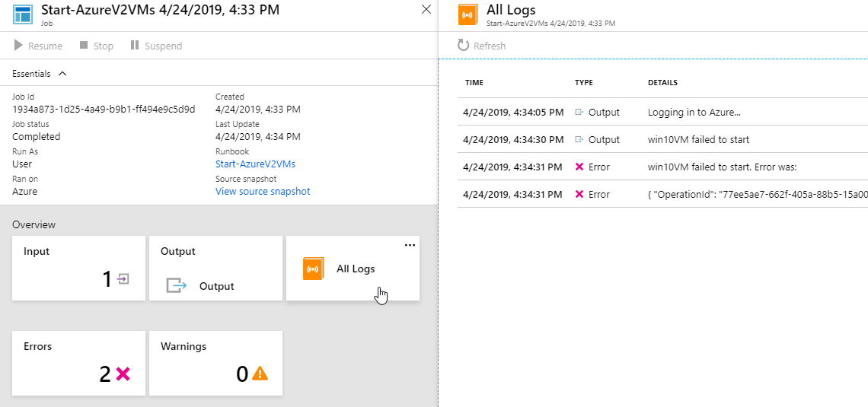
Task: Open the Output tile
Action: 215,268
